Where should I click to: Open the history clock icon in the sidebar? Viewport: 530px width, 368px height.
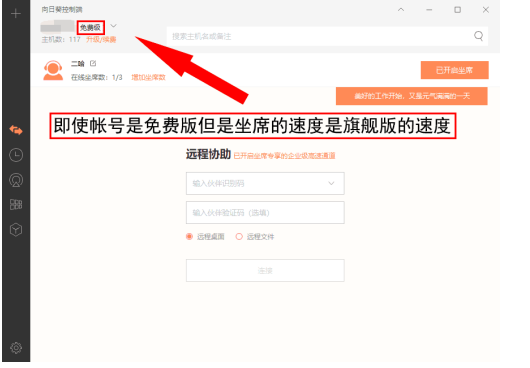tap(16, 155)
